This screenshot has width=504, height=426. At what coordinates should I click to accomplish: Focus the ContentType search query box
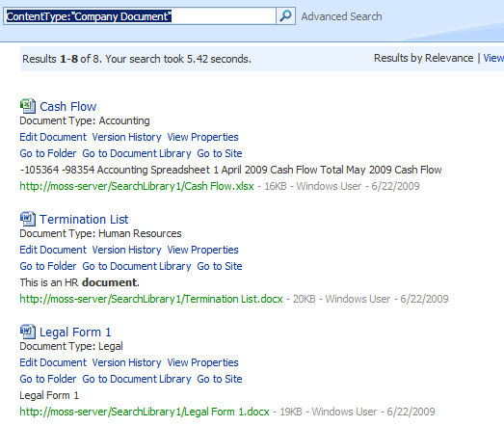click(x=140, y=16)
